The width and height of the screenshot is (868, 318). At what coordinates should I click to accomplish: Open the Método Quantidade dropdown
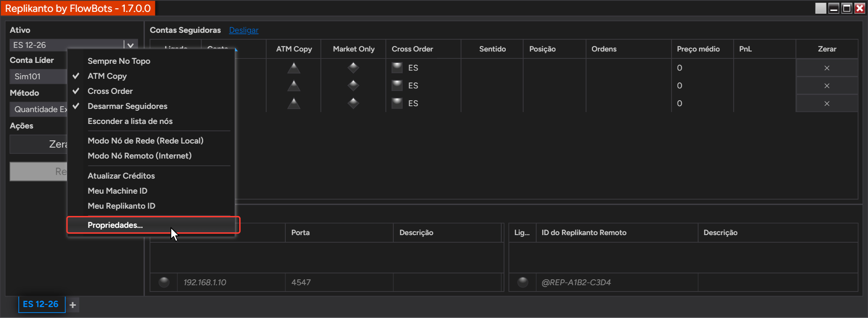tap(39, 109)
